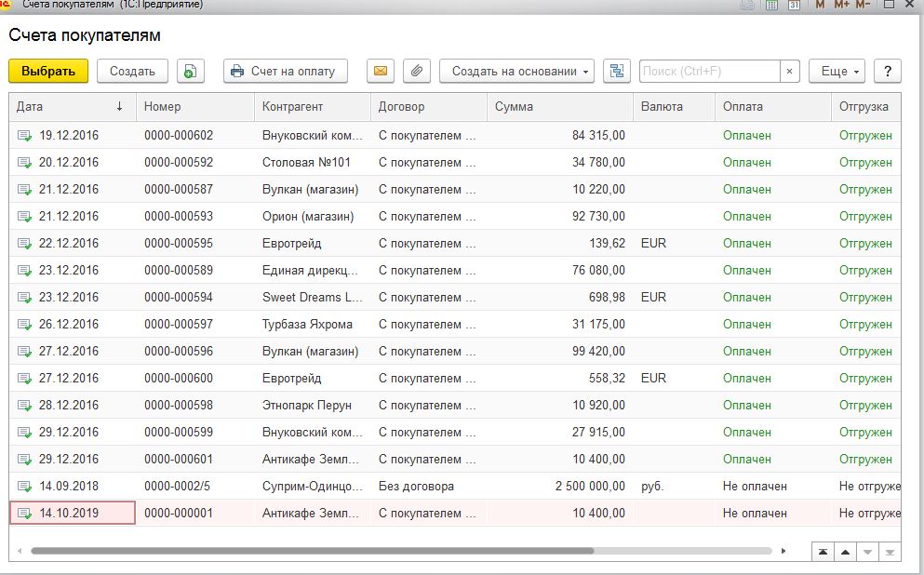The width and height of the screenshot is (924, 575).
Task: Click date cell 14.10.2019
Action: coord(73,514)
